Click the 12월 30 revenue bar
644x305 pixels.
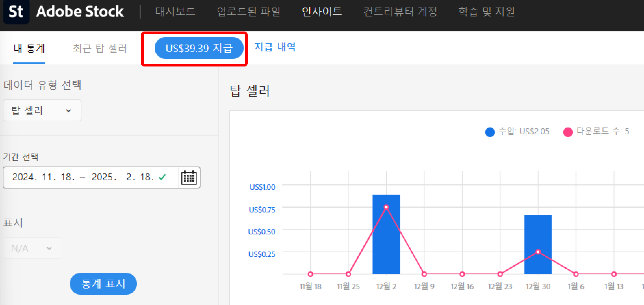538,245
